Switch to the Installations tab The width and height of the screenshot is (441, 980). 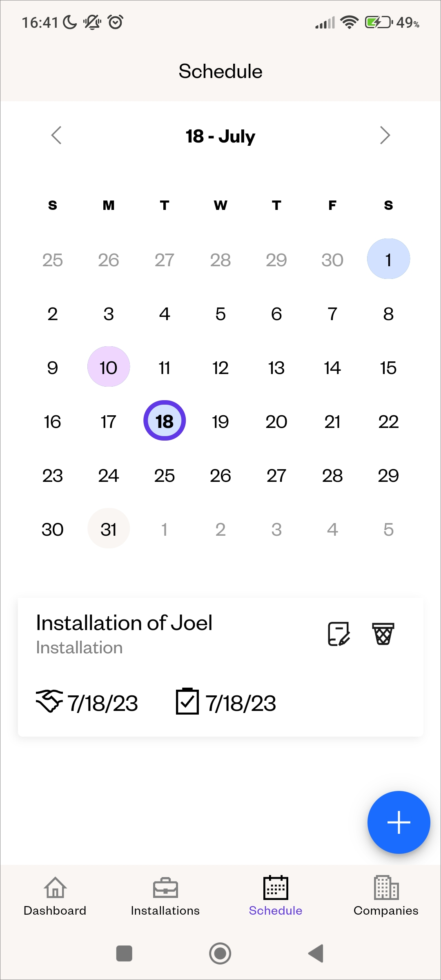click(165, 896)
